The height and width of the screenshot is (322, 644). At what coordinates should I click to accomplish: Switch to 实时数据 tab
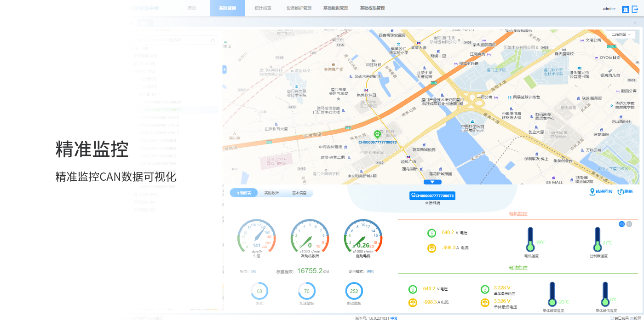pos(271,193)
